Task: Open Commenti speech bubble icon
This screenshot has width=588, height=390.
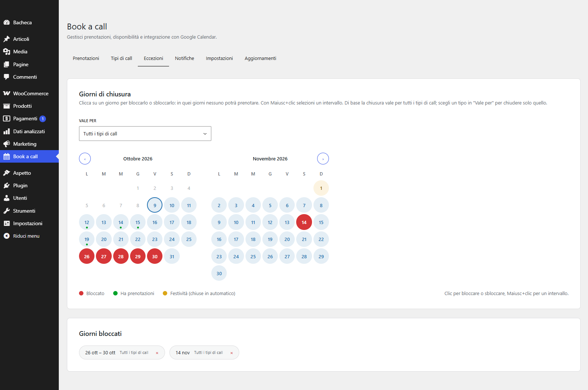Action: pos(7,77)
